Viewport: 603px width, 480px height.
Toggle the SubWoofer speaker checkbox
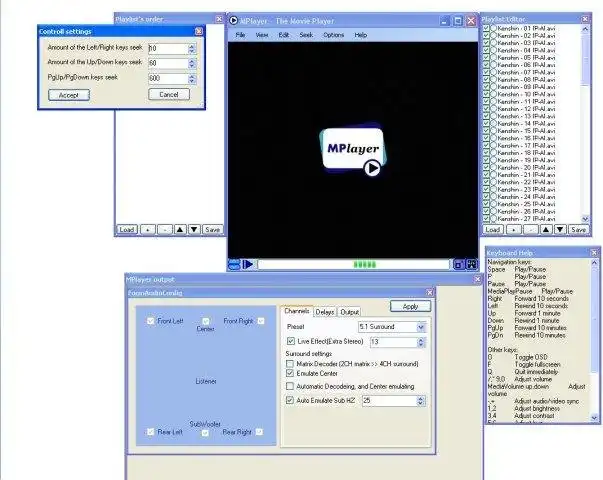[205, 433]
